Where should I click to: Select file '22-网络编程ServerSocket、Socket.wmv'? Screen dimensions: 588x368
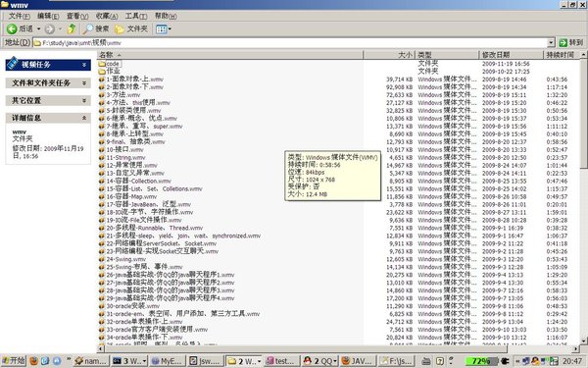pos(162,243)
